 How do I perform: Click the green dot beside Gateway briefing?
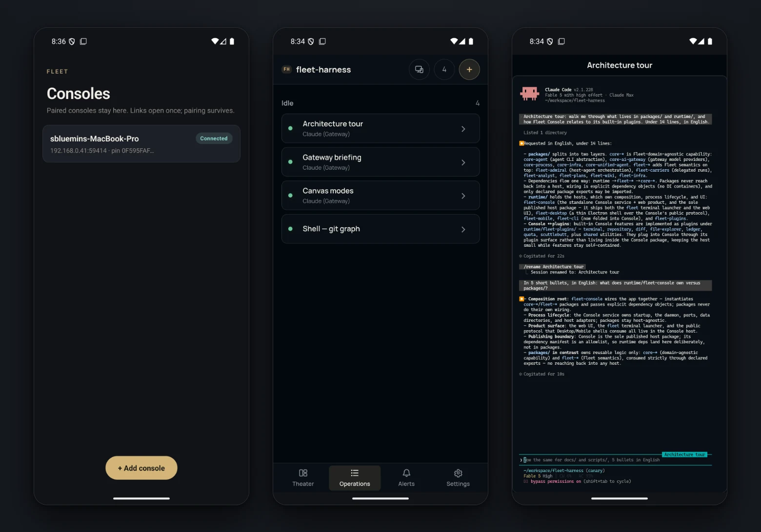291,162
